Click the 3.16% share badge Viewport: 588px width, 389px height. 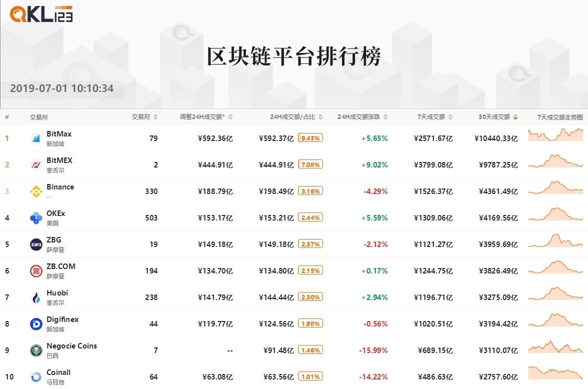pos(310,191)
